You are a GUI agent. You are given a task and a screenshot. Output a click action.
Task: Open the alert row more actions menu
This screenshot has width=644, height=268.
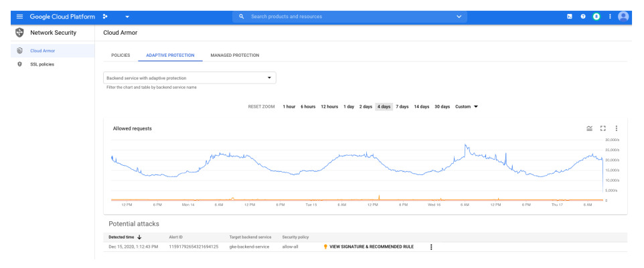[431, 247]
